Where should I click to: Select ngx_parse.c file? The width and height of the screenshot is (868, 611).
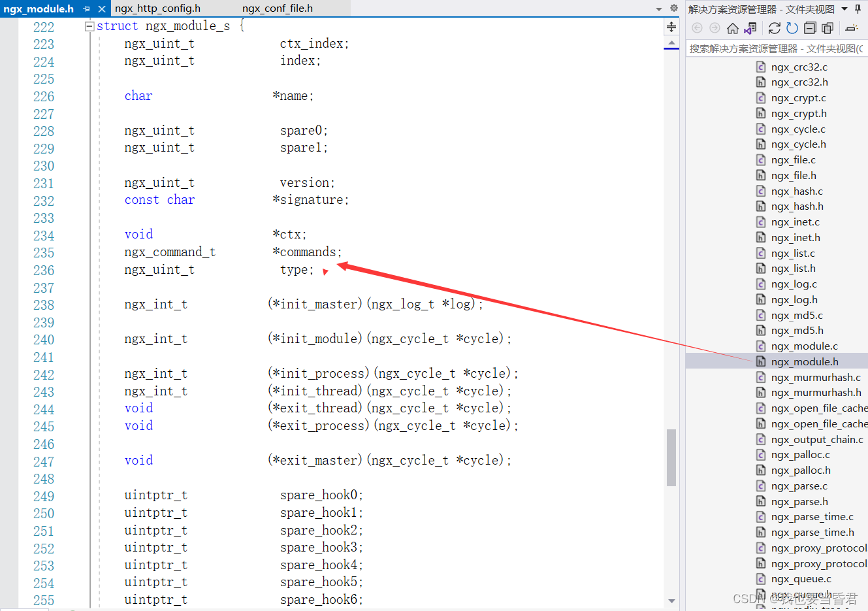(x=799, y=486)
